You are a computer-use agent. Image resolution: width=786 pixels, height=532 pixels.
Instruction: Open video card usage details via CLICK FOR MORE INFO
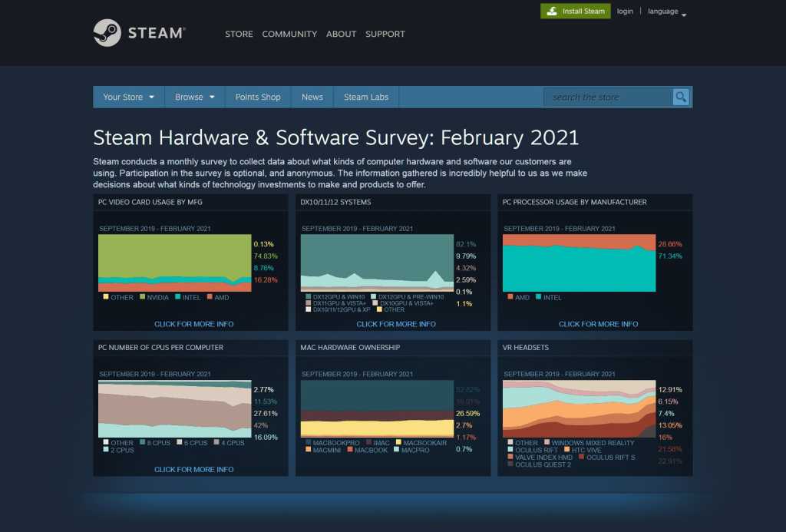193,324
